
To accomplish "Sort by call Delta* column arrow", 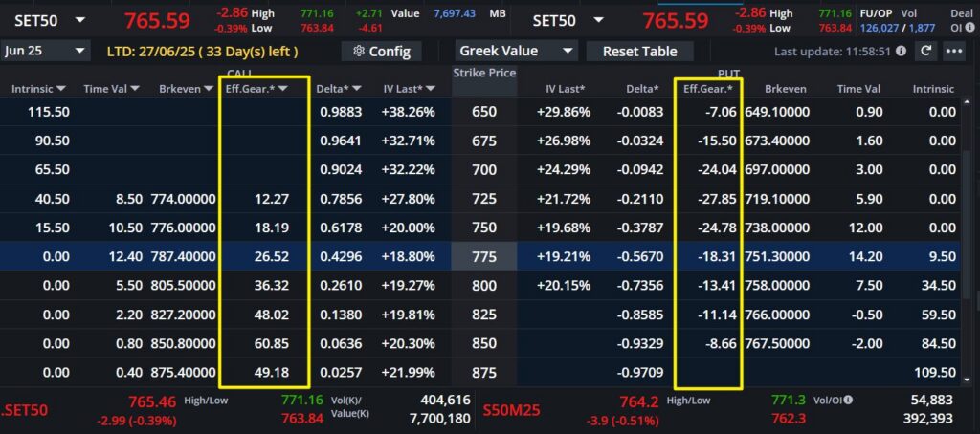I will click(359, 89).
